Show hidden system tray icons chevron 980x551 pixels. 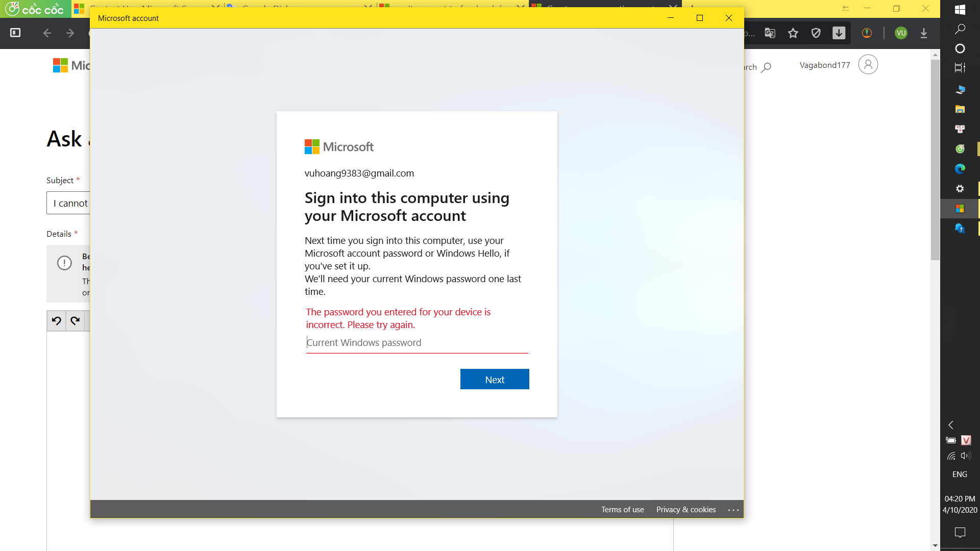tap(951, 425)
